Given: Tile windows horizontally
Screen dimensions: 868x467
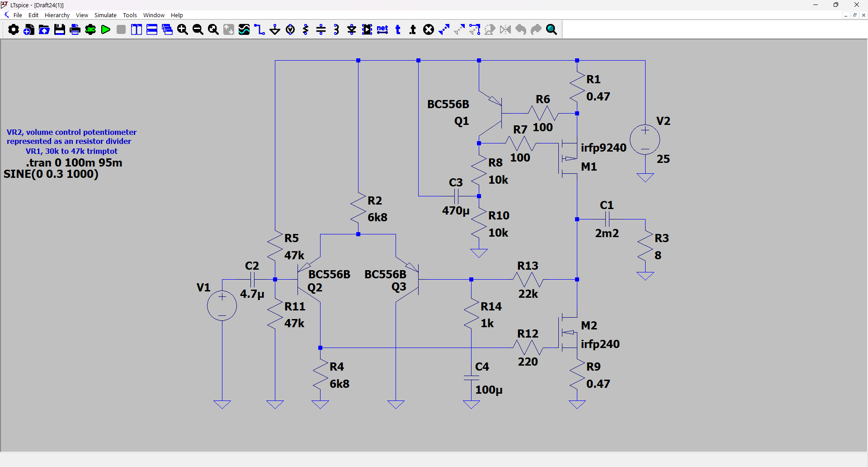Looking at the screenshot, I should pos(152,30).
